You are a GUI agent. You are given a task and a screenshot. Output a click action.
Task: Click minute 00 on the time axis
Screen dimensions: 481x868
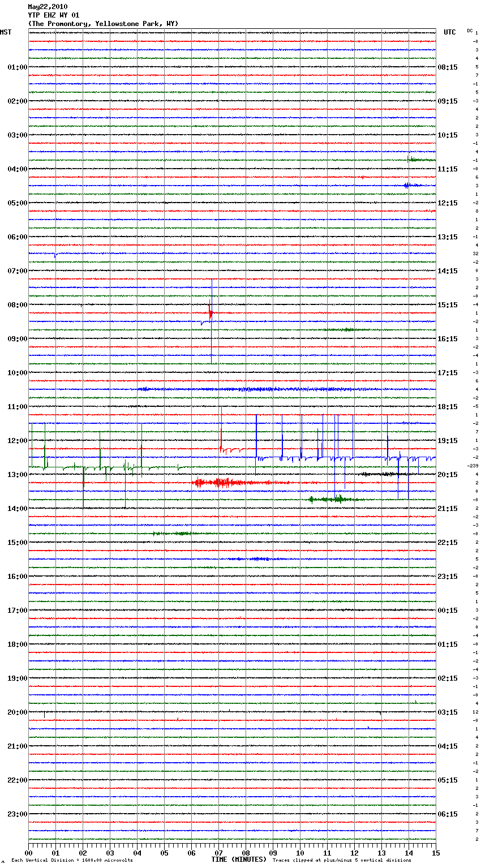(28, 853)
